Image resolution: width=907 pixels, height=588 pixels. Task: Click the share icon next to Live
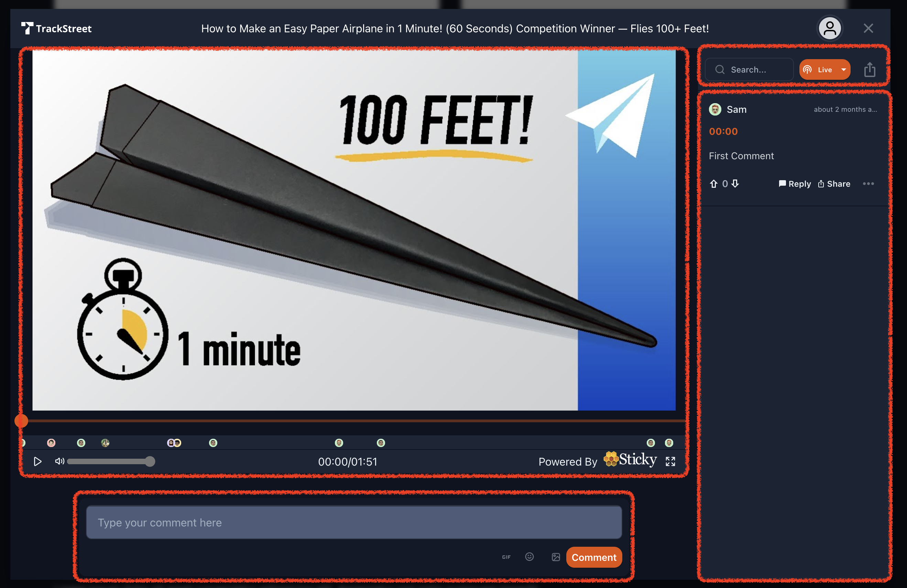click(869, 70)
